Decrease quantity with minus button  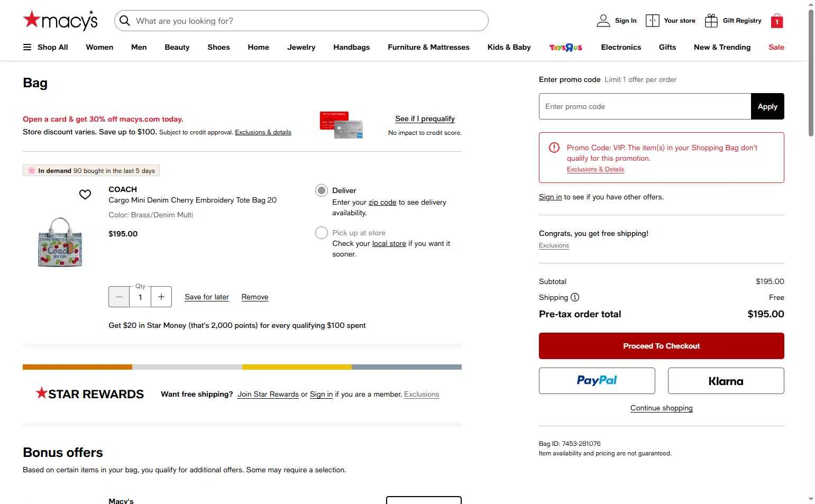(x=119, y=297)
